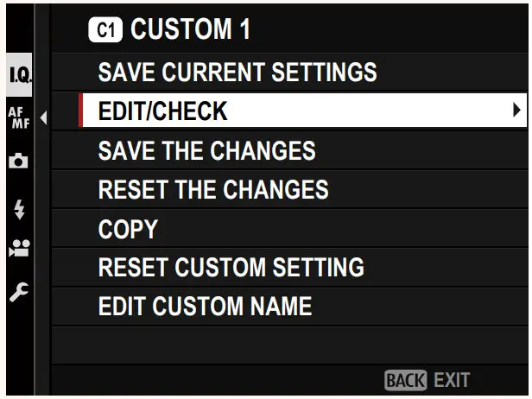532x399 pixels.
Task: Open EDIT CUSTOM NAME
Action: tap(205, 307)
